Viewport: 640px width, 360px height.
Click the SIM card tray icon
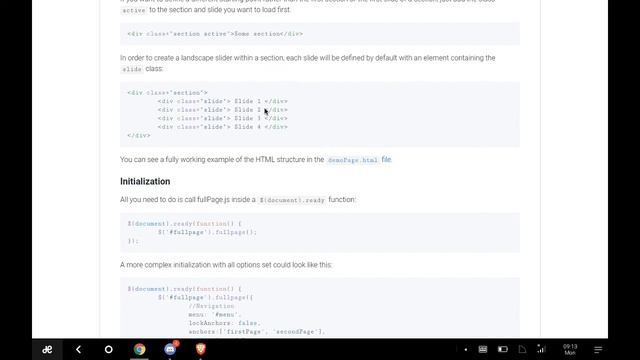pyautogui.click(x=522, y=349)
